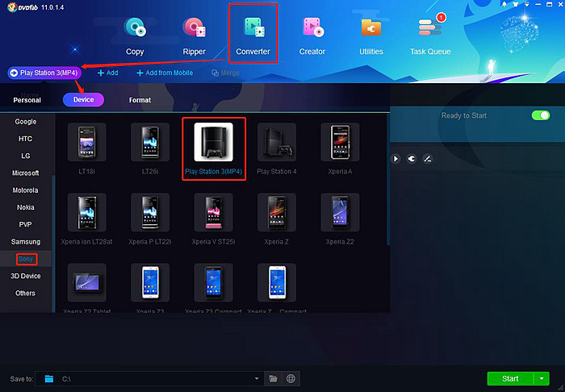Viewport: 565px width, 392px height.
Task: Browse for output folder icon
Action: [273, 378]
